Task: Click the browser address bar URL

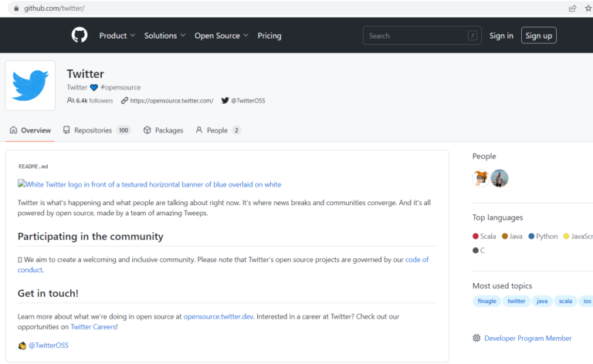Action: (x=54, y=8)
